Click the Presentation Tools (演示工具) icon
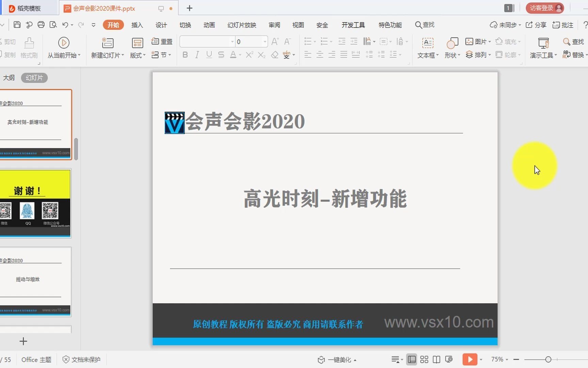This screenshot has width=588, height=368. coord(543,43)
